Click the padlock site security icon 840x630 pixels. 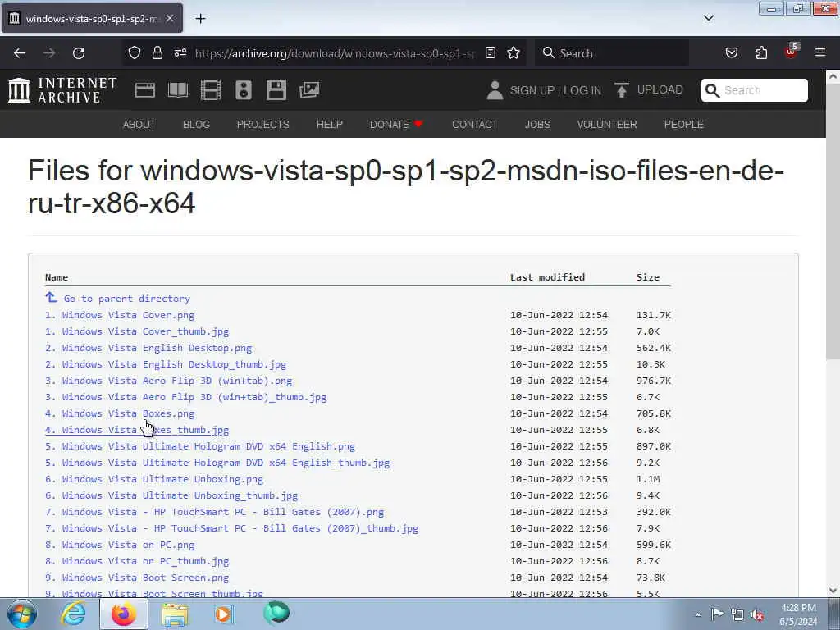(x=157, y=52)
